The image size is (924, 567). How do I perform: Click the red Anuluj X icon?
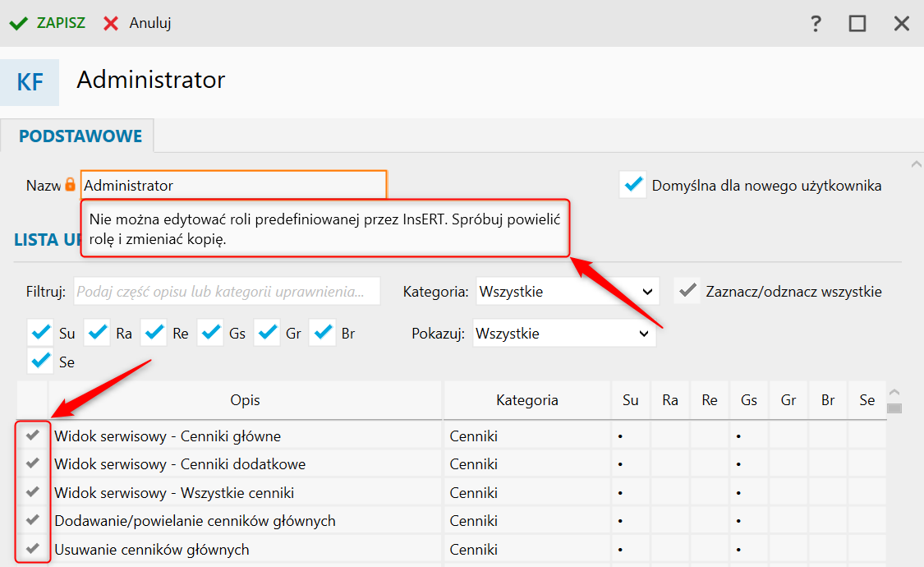click(x=111, y=23)
